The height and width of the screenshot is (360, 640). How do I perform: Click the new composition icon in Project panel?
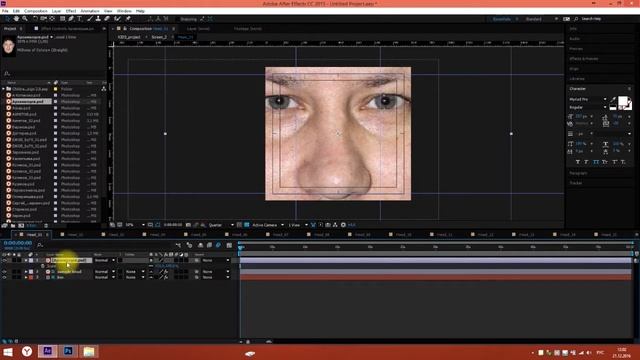(x=21, y=225)
